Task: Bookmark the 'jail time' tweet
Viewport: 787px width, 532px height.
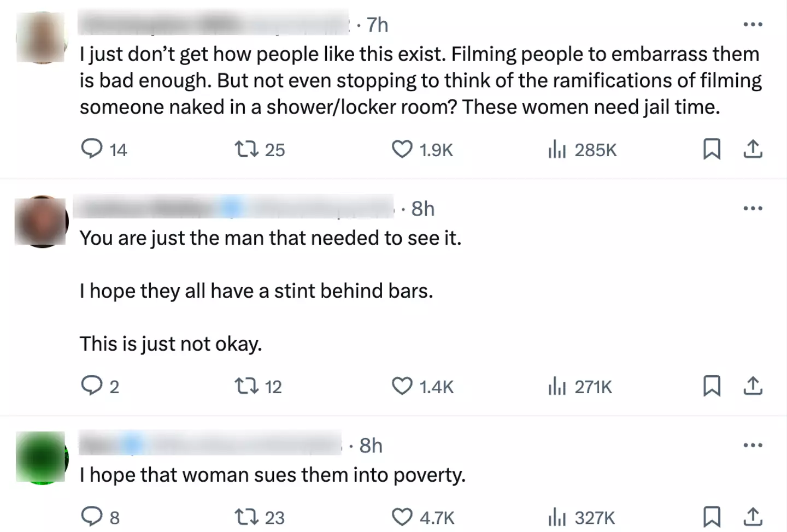Action: coord(711,149)
